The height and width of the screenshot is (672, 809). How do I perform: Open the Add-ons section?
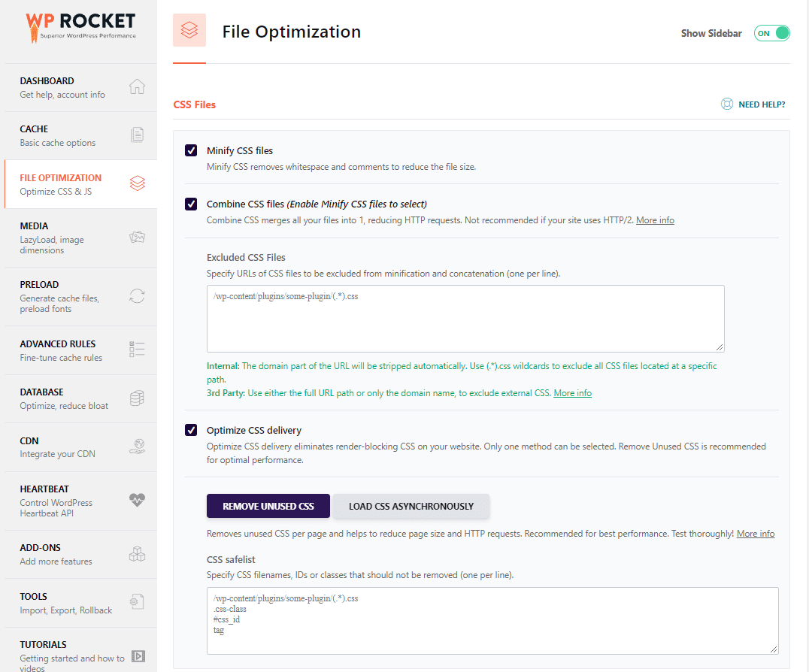pos(80,555)
